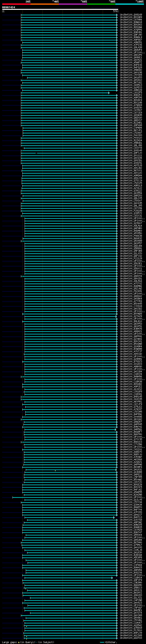Select the UniRef100_Q40368 label
Screen dimensions: 146x644
click(131, 615)
